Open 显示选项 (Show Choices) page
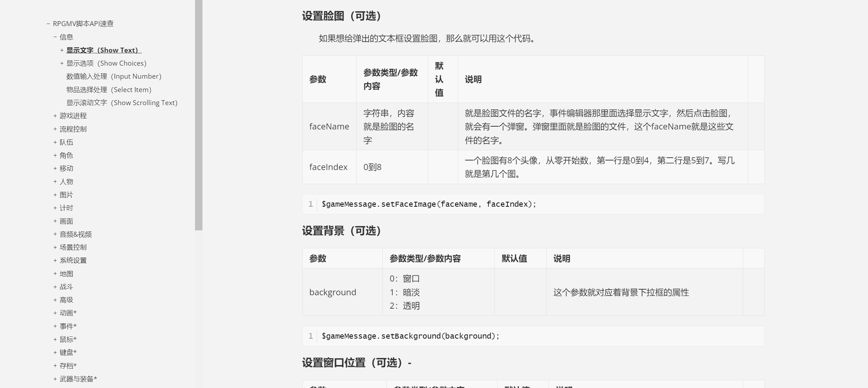868x388 pixels. tap(107, 63)
